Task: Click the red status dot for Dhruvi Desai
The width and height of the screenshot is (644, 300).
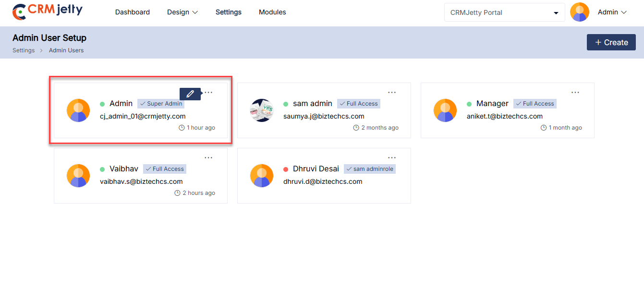Action: [286, 169]
